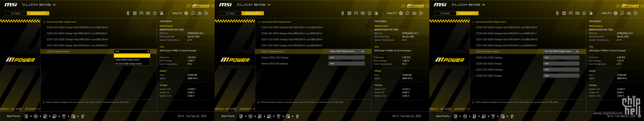Click language globe icon in open-dropdown panel
This screenshot has height=121, width=644.
pos(186,13)
